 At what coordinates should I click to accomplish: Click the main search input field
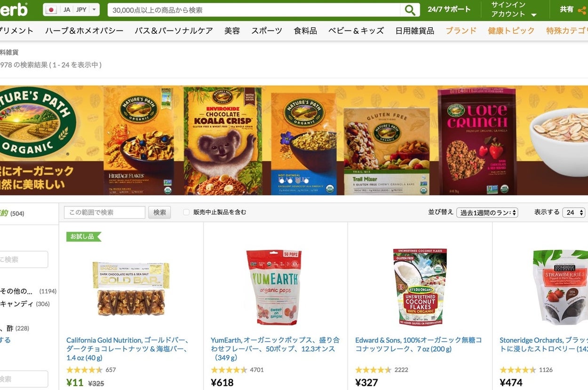click(x=254, y=10)
